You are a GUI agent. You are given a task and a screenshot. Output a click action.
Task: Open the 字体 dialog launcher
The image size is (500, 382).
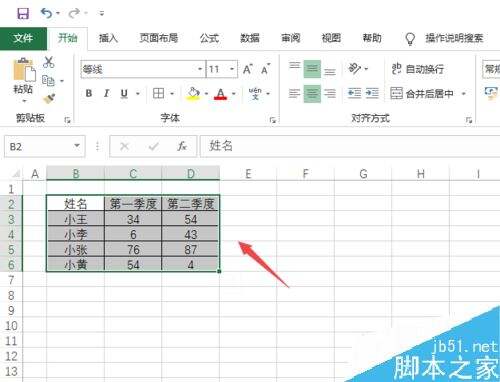pyautogui.click(x=273, y=120)
